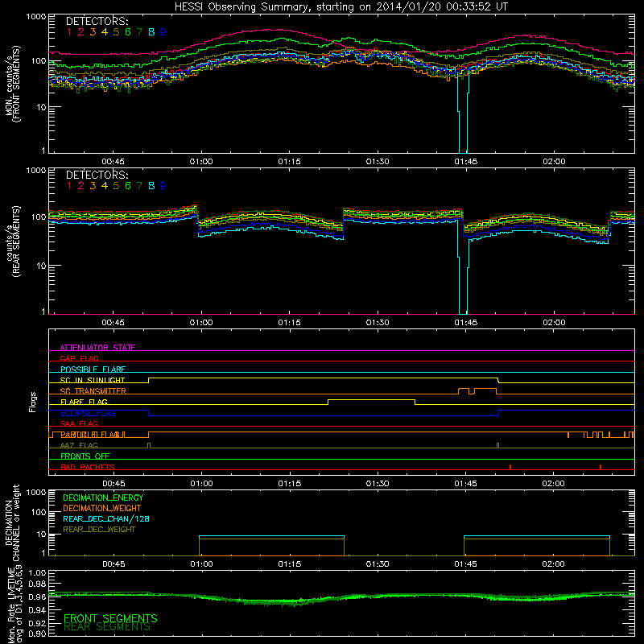This screenshot has height=644, width=644.
Task: Click detector number 7 in the rear segments legend
Action: (x=139, y=186)
